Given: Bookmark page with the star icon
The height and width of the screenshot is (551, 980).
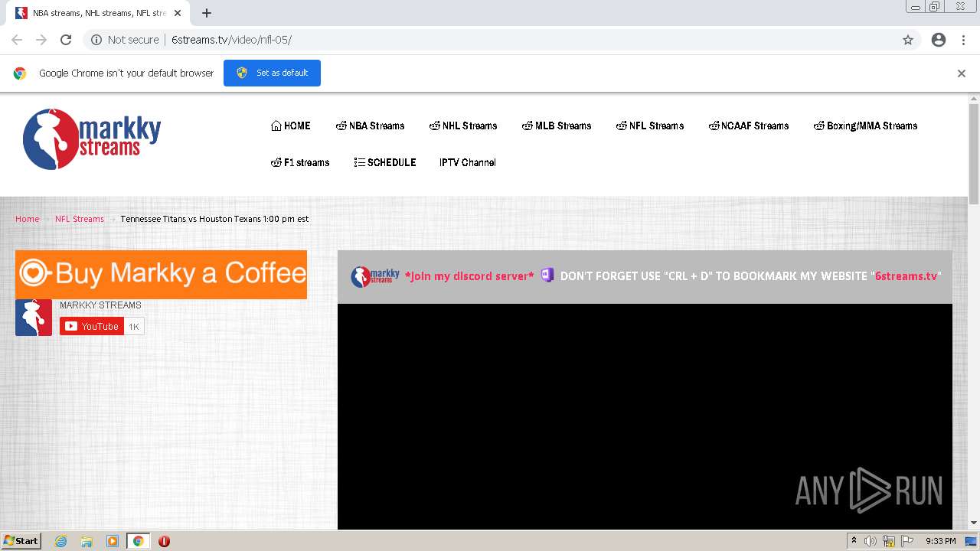Looking at the screenshot, I should tap(908, 40).
